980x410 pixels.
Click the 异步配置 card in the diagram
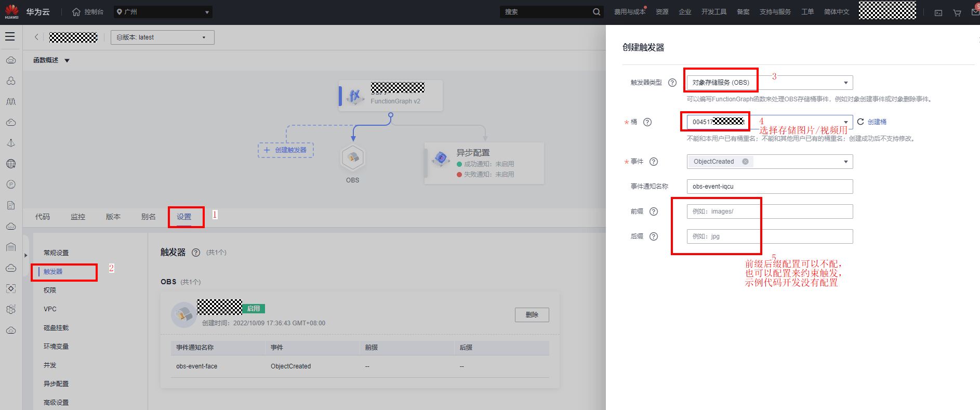pos(484,163)
